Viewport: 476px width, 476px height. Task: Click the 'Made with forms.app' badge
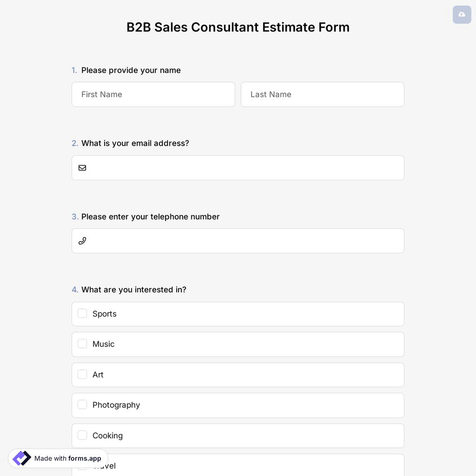[57, 458]
